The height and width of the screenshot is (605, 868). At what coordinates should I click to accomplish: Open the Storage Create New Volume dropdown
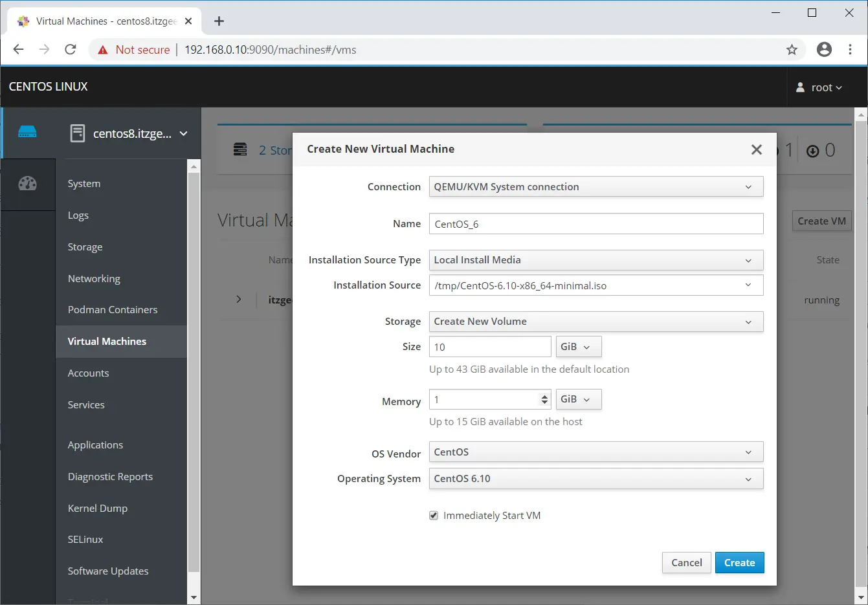click(596, 322)
